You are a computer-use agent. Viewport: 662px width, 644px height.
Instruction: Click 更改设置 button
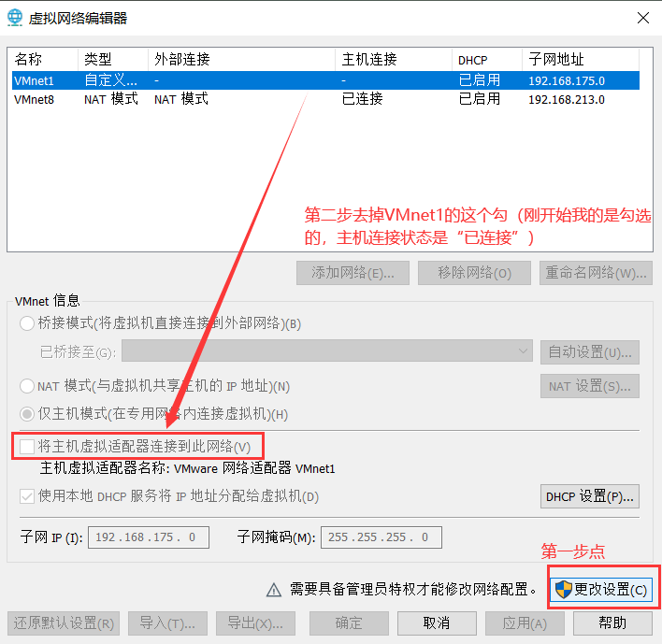[x=601, y=590]
